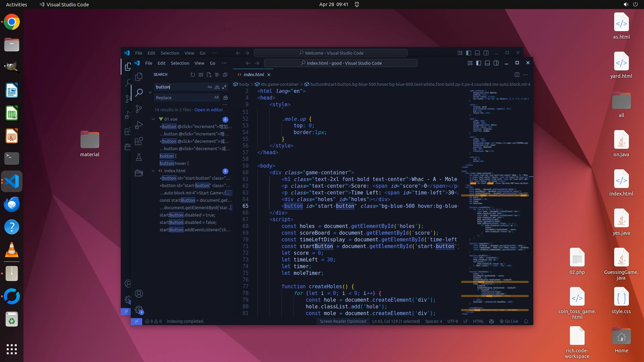The image size is (644, 362).
Task: Collapse all search results
Action: 225,75
